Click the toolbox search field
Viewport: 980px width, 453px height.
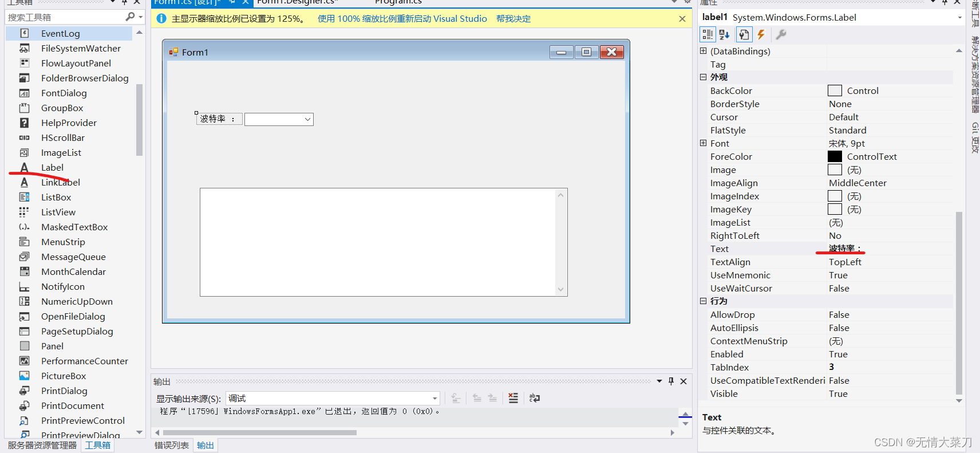pyautogui.click(x=65, y=17)
